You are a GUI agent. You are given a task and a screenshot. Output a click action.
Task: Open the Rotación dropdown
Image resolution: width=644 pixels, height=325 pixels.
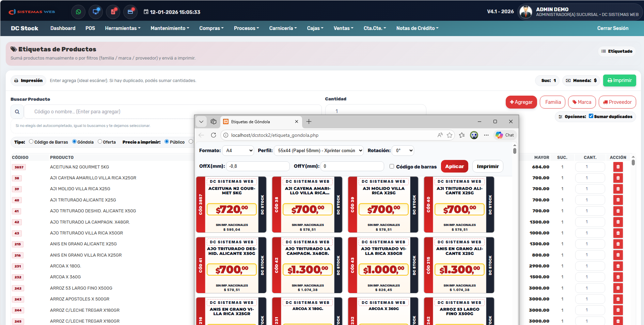point(403,150)
